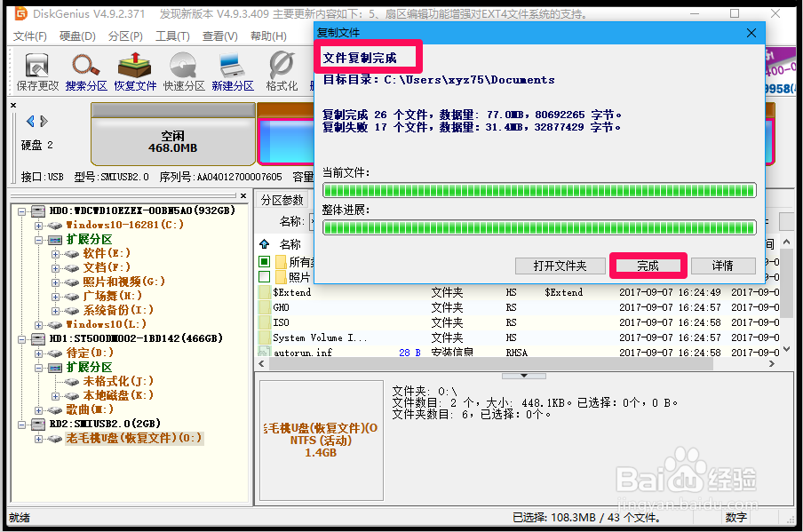Viewport: 803px width, 532px height.
Task: Click the up-folder arrow icon beside 名称
Action: pos(264,243)
